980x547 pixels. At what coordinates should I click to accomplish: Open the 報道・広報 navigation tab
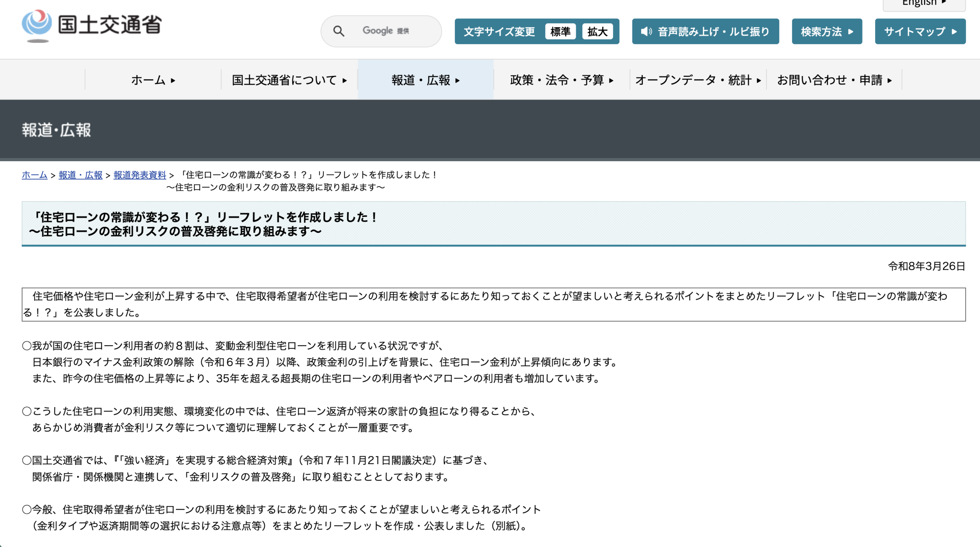pyautogui.click(x=425, y=80)
